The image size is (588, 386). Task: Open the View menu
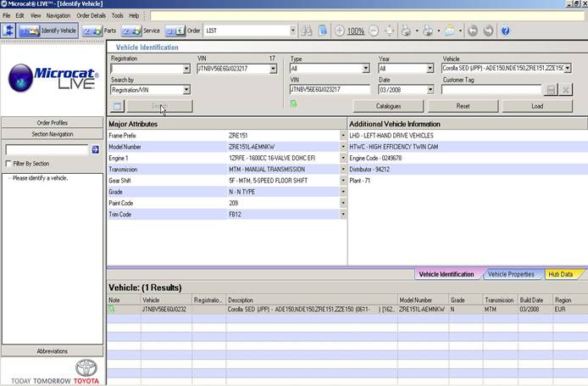36,16
